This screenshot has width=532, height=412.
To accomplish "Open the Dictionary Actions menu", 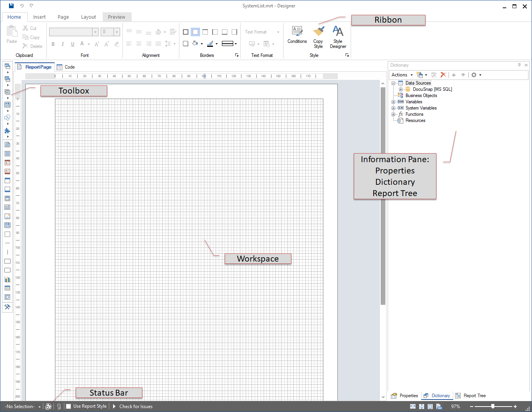I will coord(402,75).
